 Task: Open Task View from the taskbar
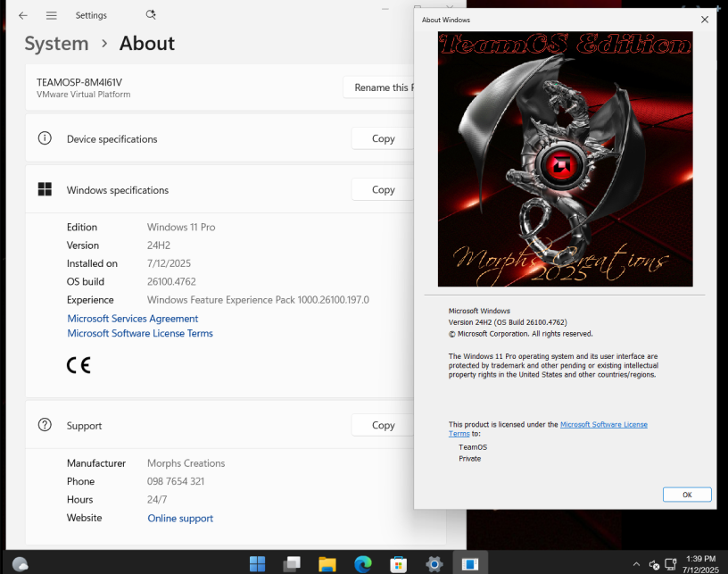point(292,564)
